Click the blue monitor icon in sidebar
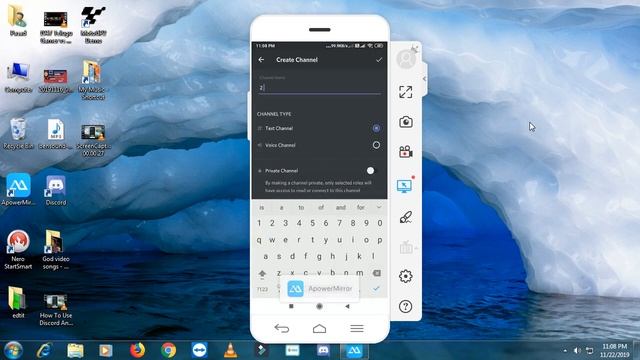640x360 pixels. [x=404, y=186]
